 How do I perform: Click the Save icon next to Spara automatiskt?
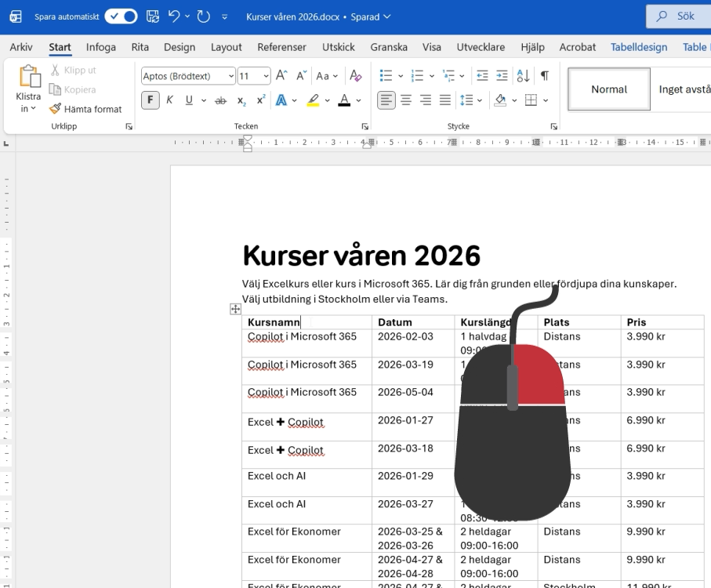(152, 15)
